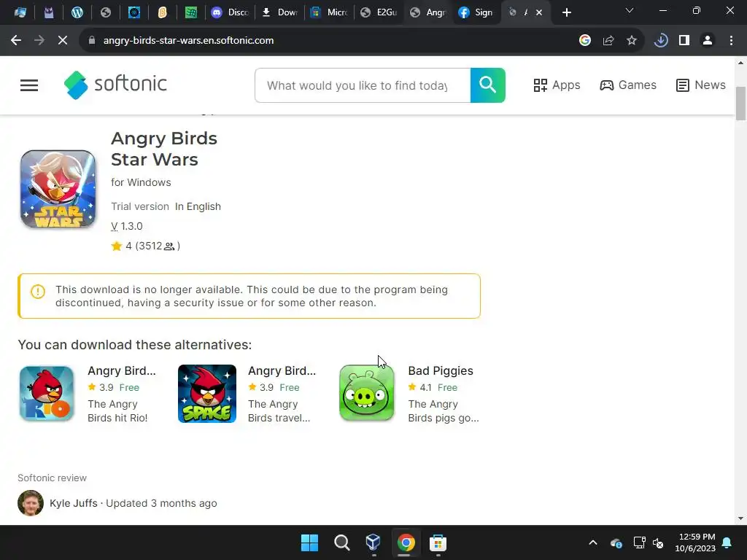Open the notifications bell
This screenshot has width=747, height=560.
[727, 542]
